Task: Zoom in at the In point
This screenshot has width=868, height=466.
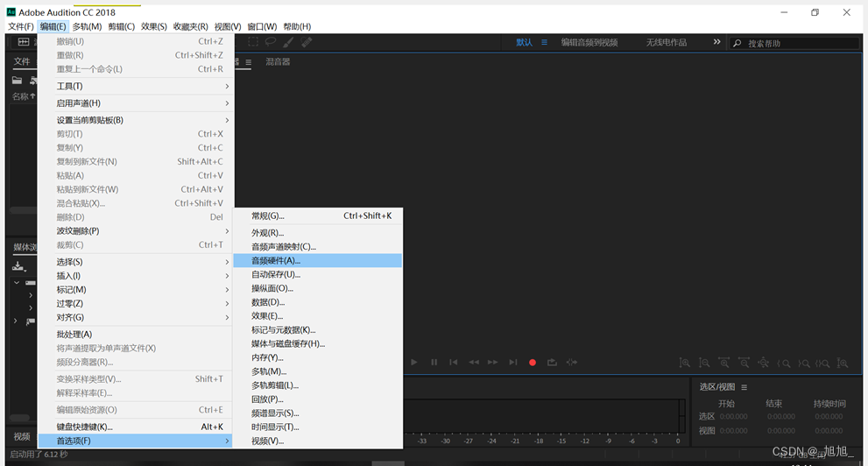Action: (x=783, y=363)
